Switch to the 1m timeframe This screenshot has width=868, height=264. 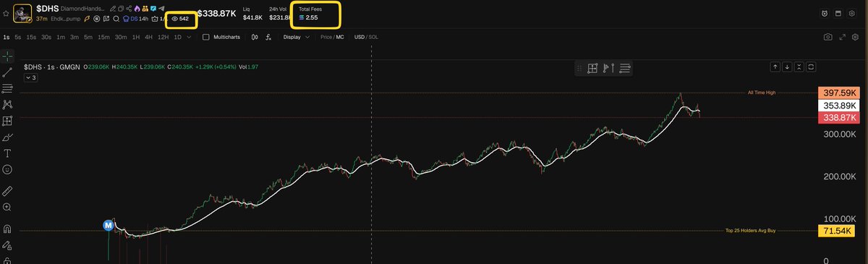coord(61,37)
